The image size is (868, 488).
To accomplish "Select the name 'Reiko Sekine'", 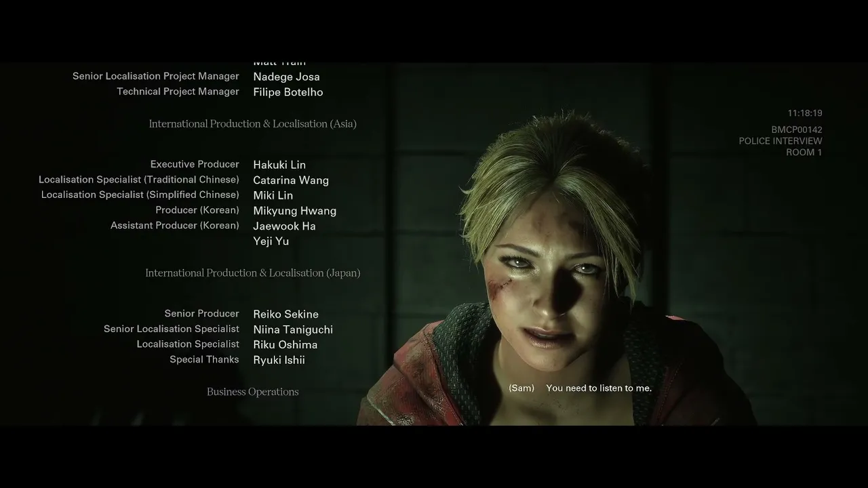I will pyautogui.click(x=285, y=314).
